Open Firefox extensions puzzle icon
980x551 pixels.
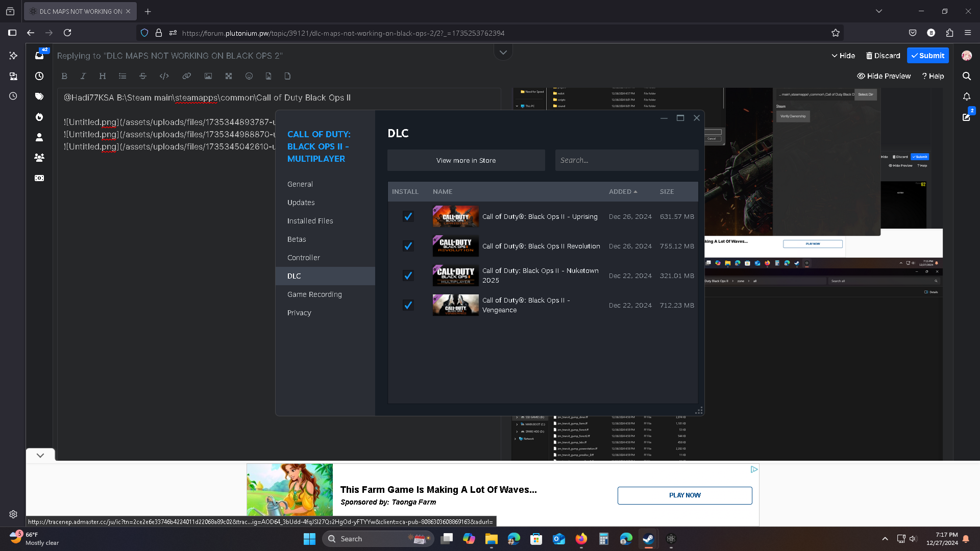click(x=949, y=33)
